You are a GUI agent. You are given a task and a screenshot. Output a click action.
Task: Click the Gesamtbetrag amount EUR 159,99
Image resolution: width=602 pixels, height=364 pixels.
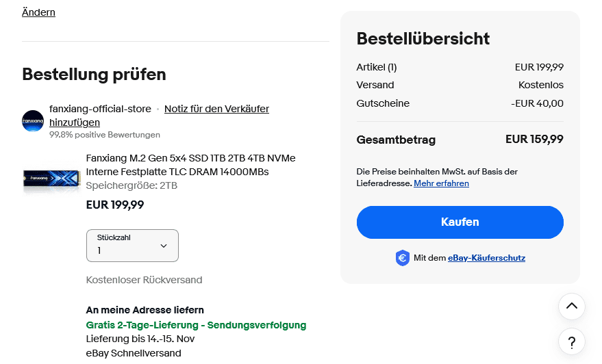coord(534,140)
